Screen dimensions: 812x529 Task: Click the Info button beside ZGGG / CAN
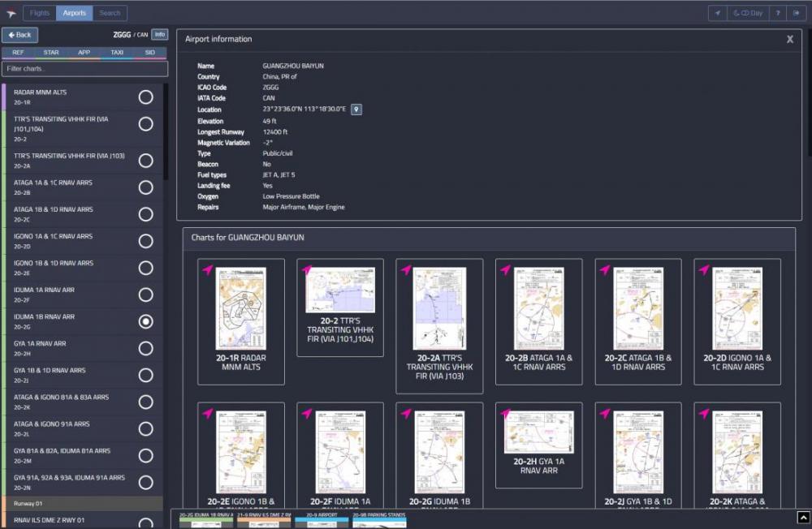tap(159, 35)
